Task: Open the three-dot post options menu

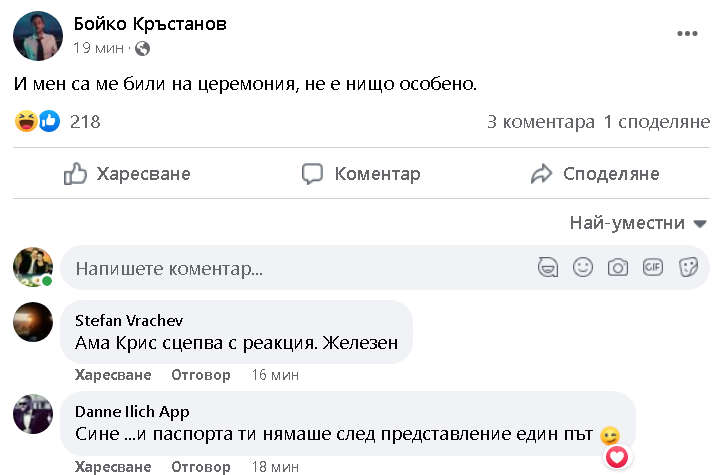Action: (687, 33)
